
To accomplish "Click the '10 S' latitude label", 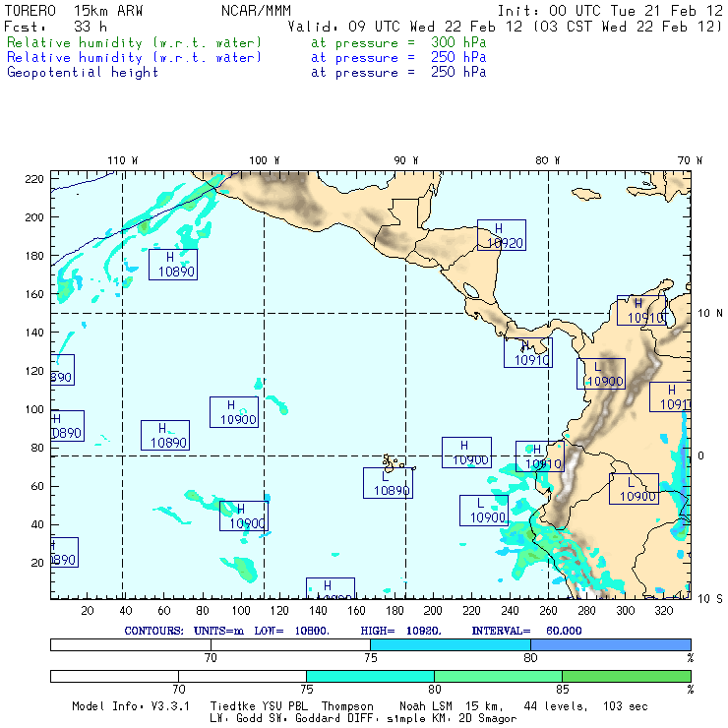I will [710, 599].
